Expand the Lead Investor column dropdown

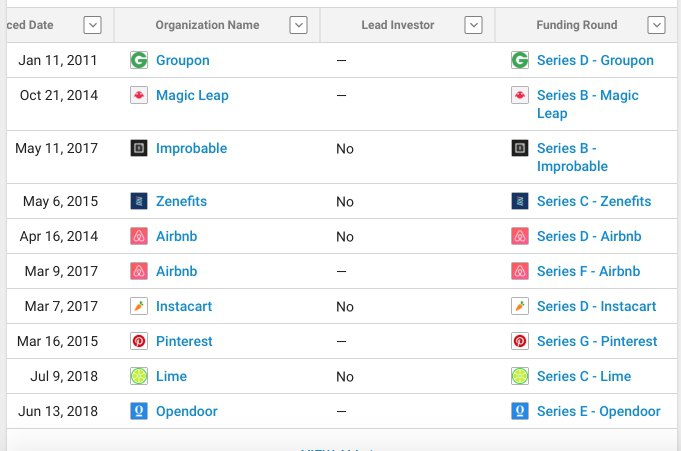click(474, 25)
